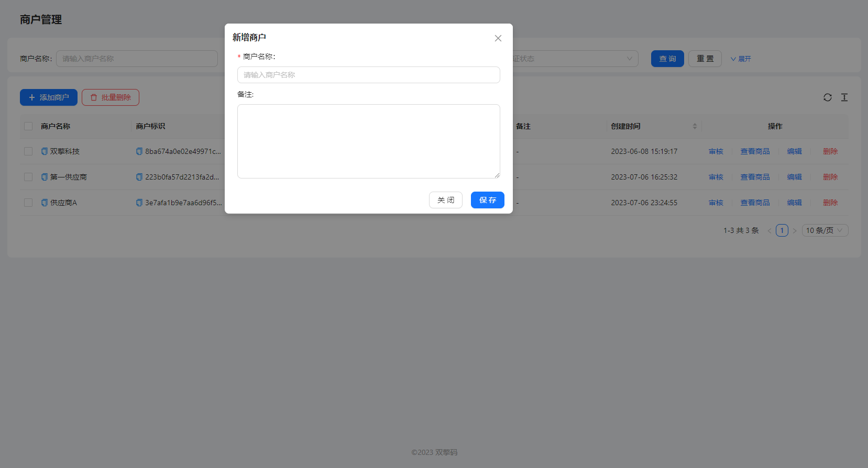Click 查看商品 for the 供应商A row
Image resolution: width=868 pixels, height=468 pixels.
(755, 203)
